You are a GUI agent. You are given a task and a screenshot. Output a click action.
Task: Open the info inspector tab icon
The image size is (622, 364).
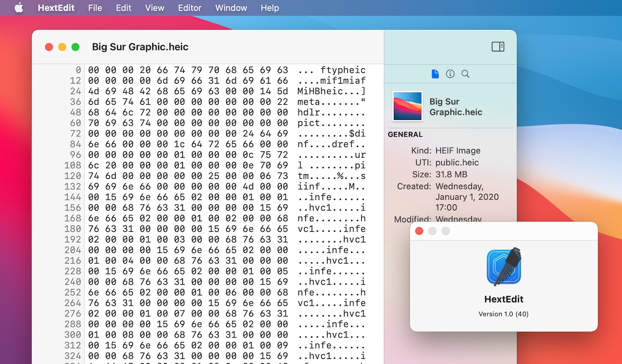[450, 74]
